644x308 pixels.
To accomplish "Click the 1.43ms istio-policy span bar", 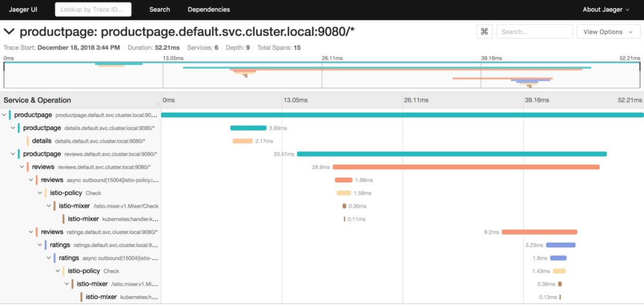I will pyautogui.click(x=559, y=271).
